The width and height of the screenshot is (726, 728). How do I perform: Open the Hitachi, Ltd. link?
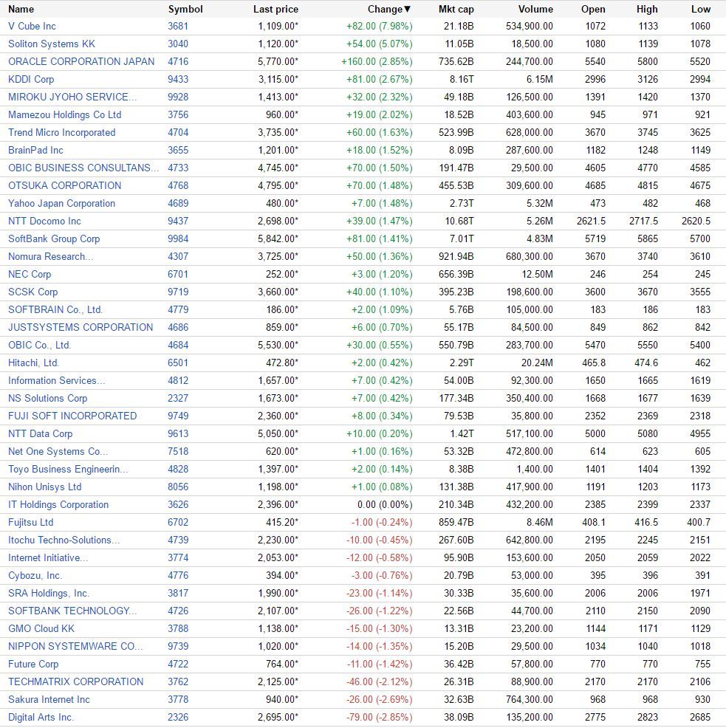33,363
